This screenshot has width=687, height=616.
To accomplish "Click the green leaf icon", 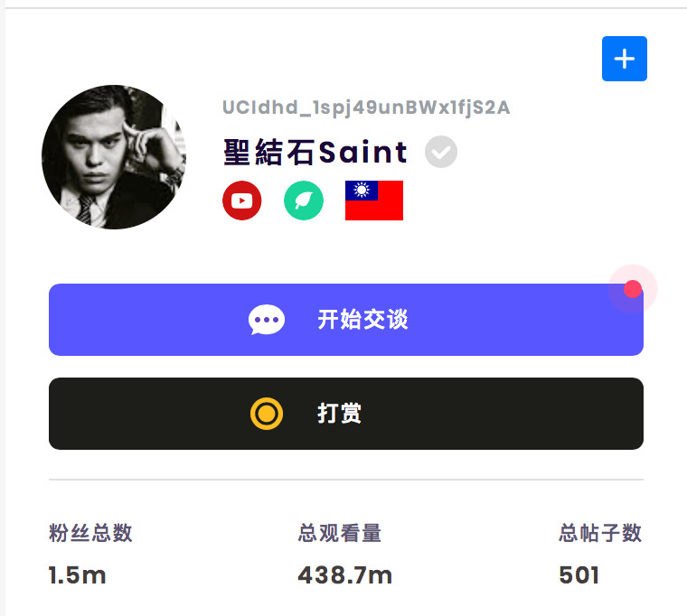I will pos(304,201).
